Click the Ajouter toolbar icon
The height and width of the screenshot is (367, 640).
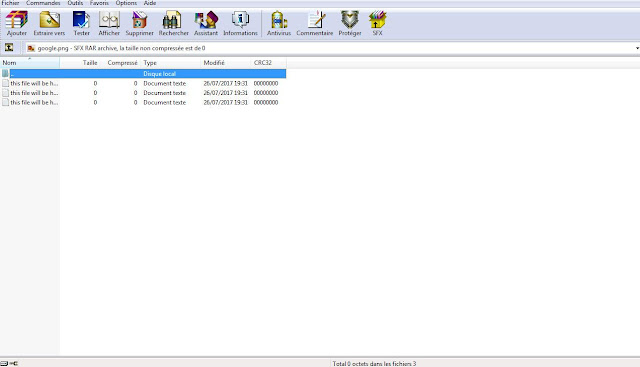click(x=17, y=23)
